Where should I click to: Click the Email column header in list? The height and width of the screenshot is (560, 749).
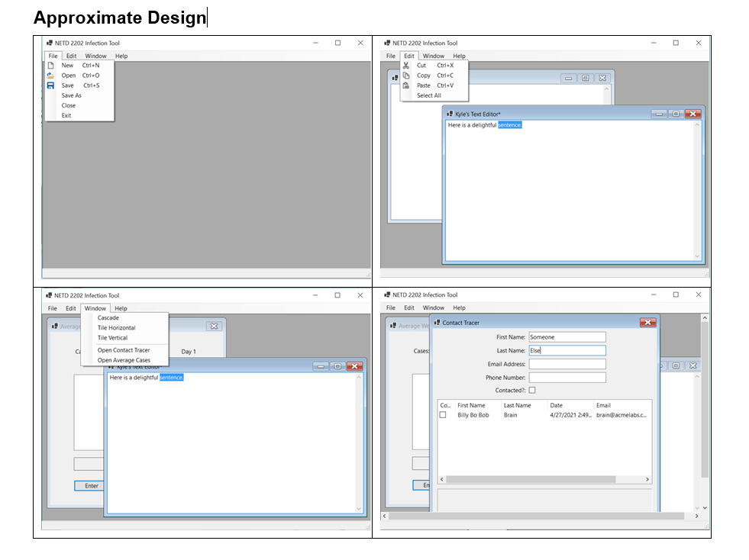(x=603, y=405)
